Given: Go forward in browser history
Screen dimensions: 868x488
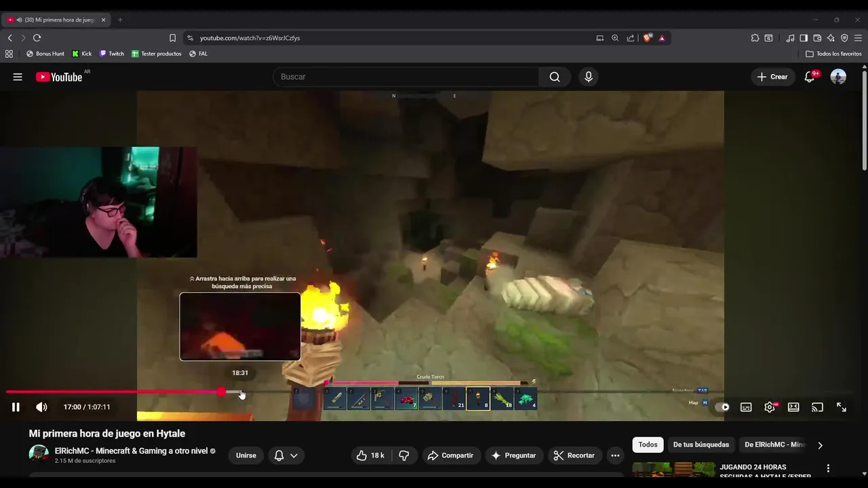Looking at the screenshot, I should click(x=23, y=38).
